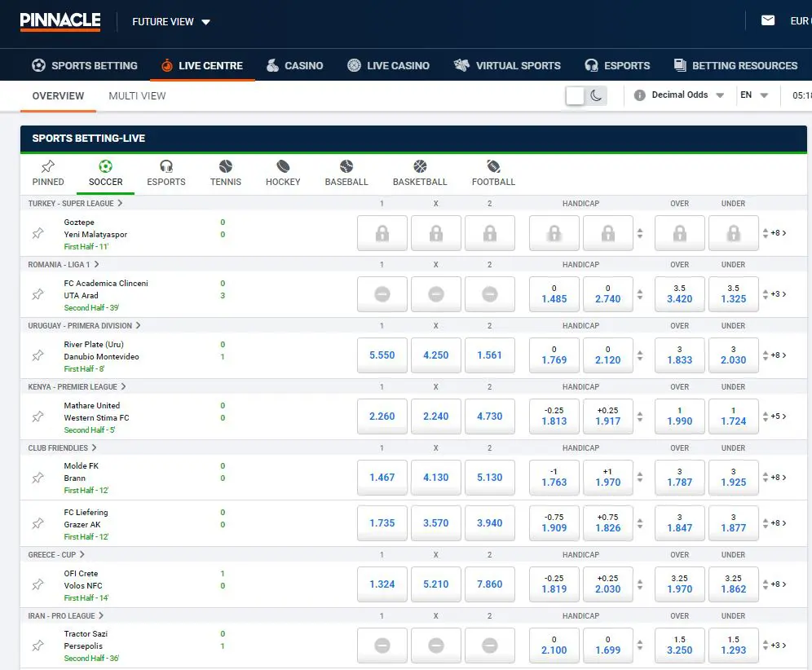The image size is (812, 670).
Task: Pin the OFI Crete vs Volos NFC match
Action: 38,584
